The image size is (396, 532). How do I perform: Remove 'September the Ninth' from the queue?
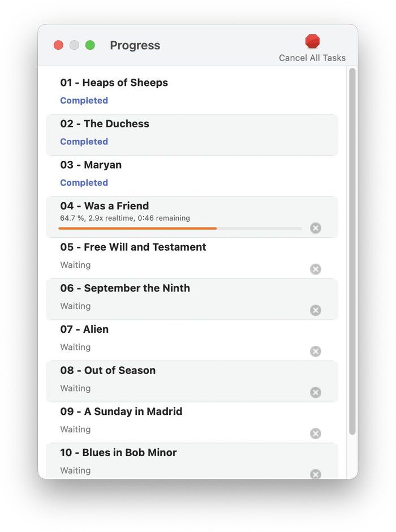(315, 310)
